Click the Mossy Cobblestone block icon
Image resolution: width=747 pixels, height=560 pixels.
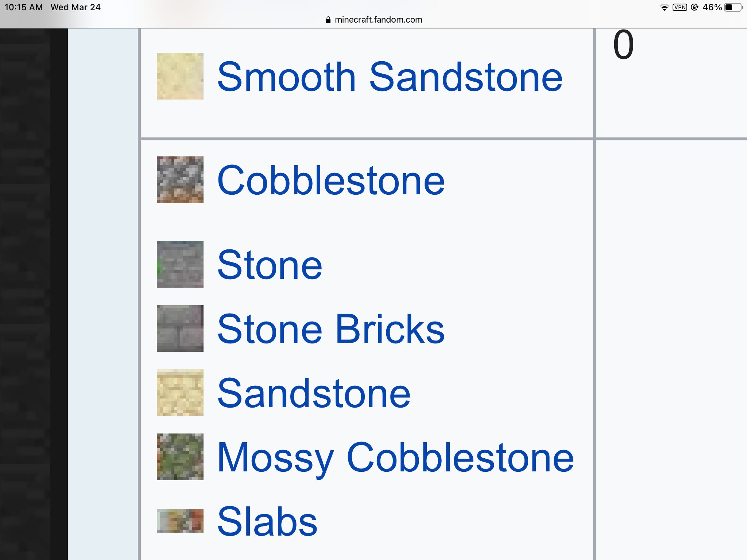point(180,457)
